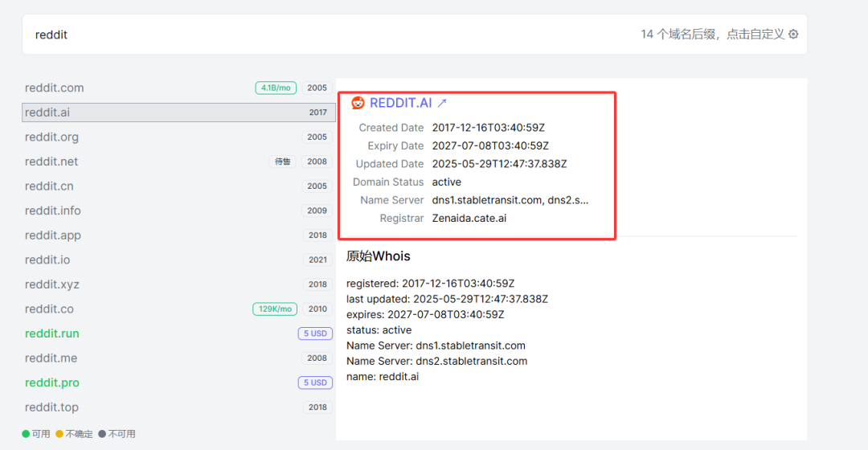Screen dimensions: 868x450
Task: Click the Created Date value 2017-12-16T03:40:59Z
Action: pos(489,128)
